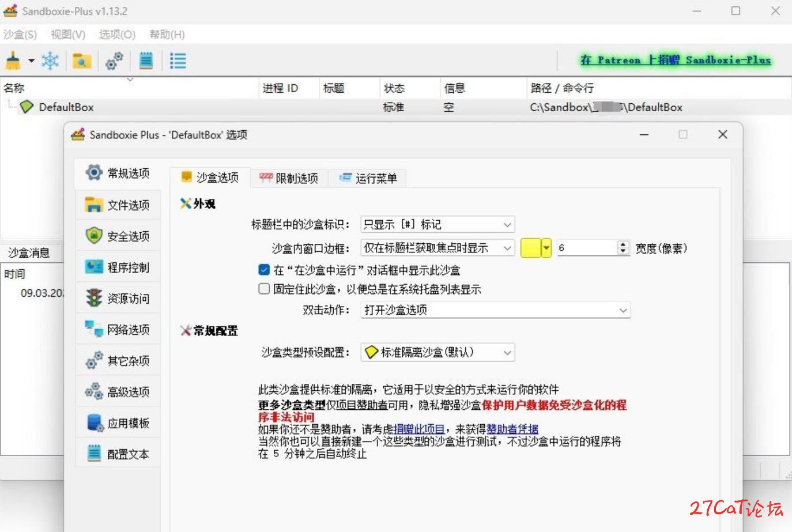Expand the 沙盒类型预设配置 dropdown
The width and height of the screenshot is (792, 532).
[438, 352]
